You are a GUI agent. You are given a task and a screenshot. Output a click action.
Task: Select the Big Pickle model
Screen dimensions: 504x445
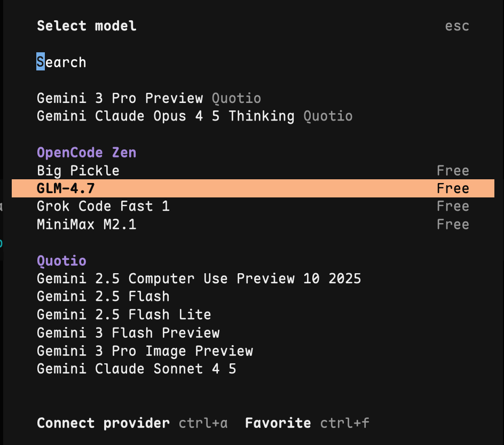78,171
